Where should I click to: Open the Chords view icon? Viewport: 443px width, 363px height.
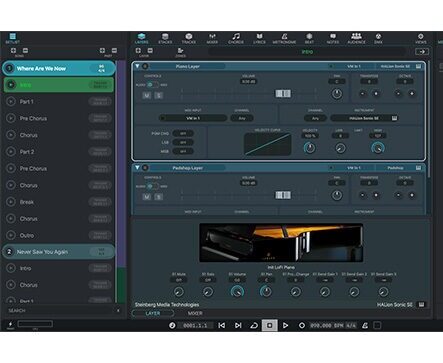click(x=236, y=36)
